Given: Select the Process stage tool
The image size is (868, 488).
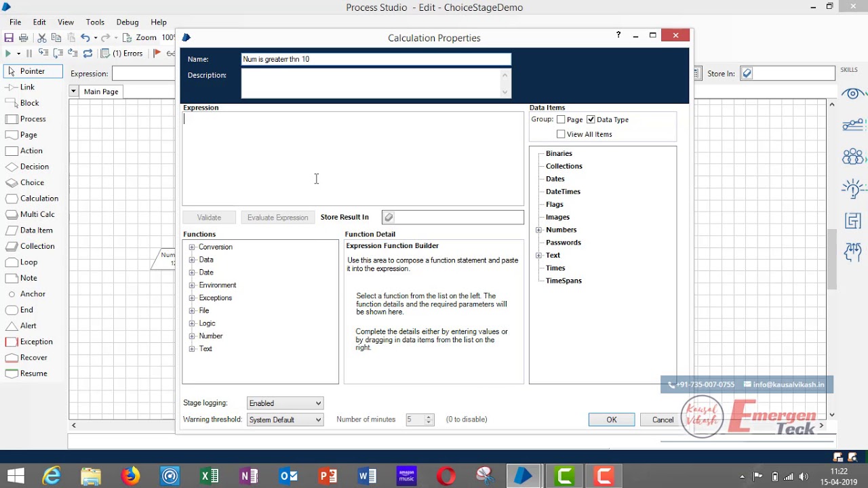Looking at the screenshot, I should click(33, 119).
